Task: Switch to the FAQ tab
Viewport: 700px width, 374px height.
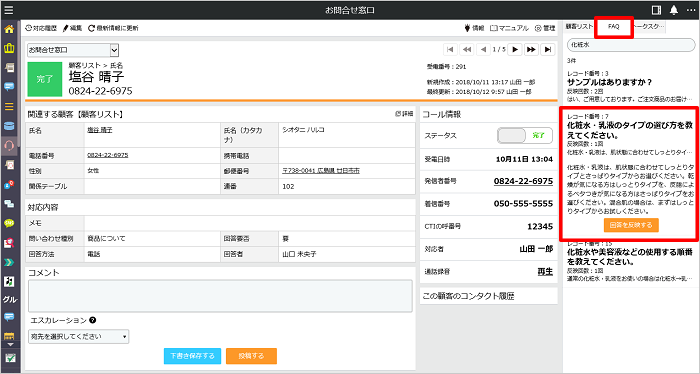Action: 613,27
